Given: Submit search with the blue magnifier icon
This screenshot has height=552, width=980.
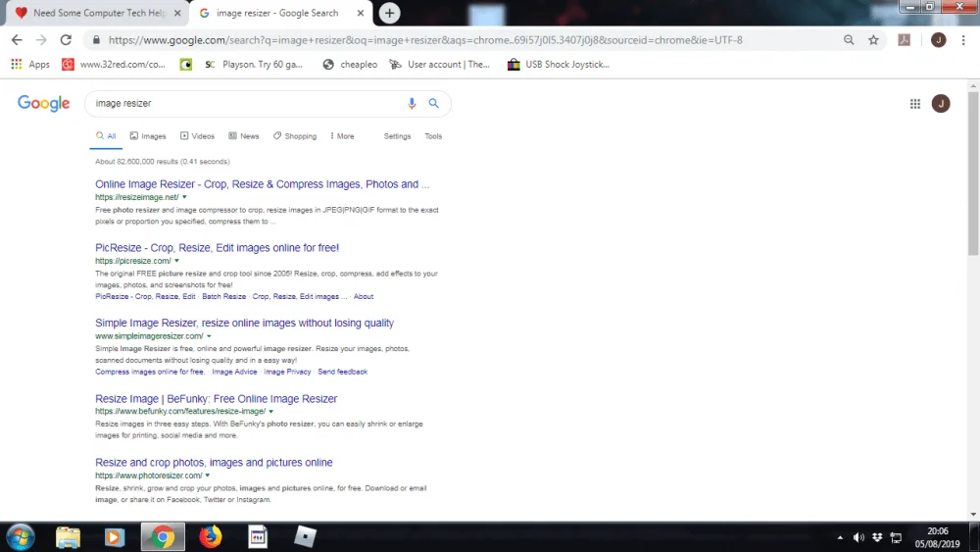Looking at the screenshot, I should pyautogui.click(x=434, y=103).
